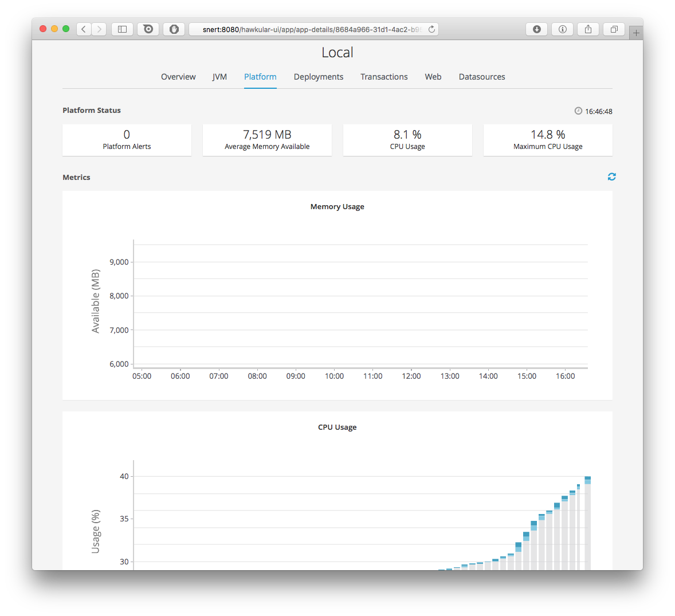Viewport: 675px width, 616px height.
Task: Add a new browser tab
Action: coord(636,33)
